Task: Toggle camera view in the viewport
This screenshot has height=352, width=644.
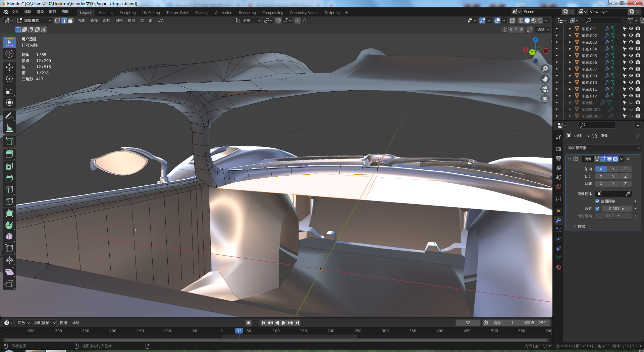Action: pos(545,89)
